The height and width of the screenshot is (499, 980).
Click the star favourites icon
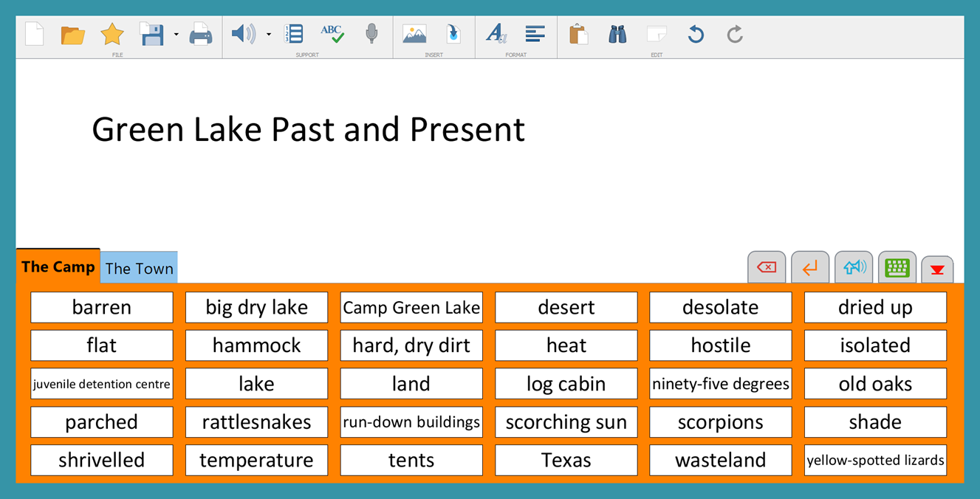(x=112, y=34)
